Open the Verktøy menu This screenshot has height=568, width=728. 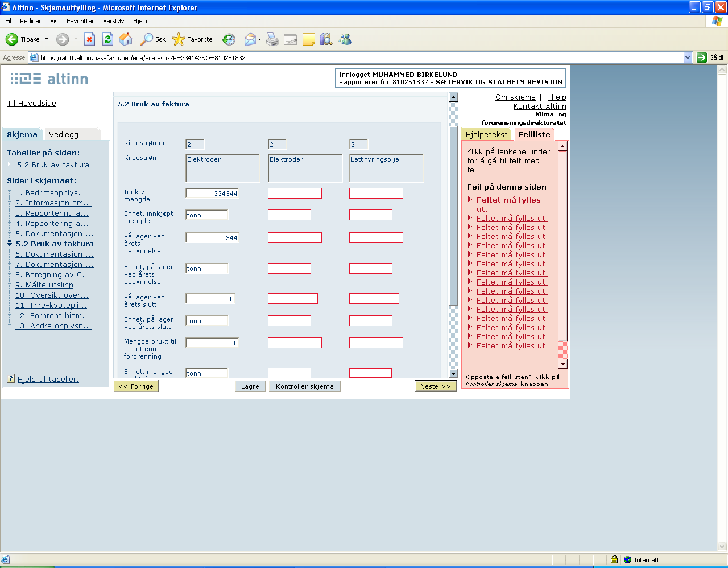click(113, 21)
